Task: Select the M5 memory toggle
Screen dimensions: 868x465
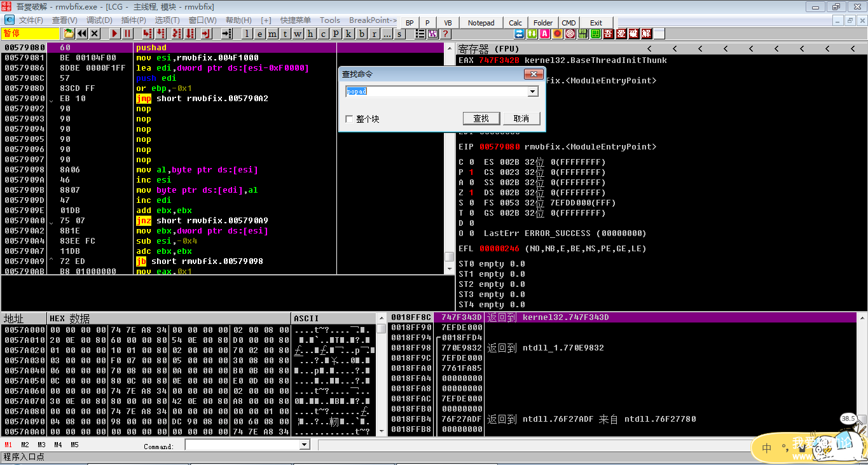Action: 74,445
